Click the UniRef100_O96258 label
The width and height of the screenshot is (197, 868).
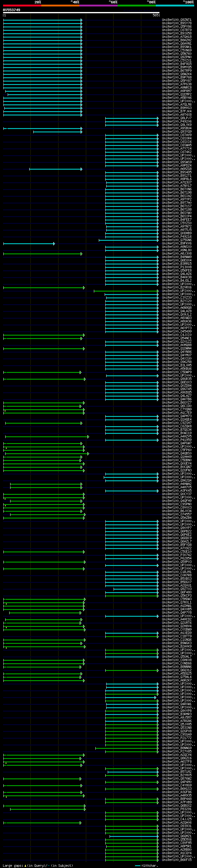[177, 362]
